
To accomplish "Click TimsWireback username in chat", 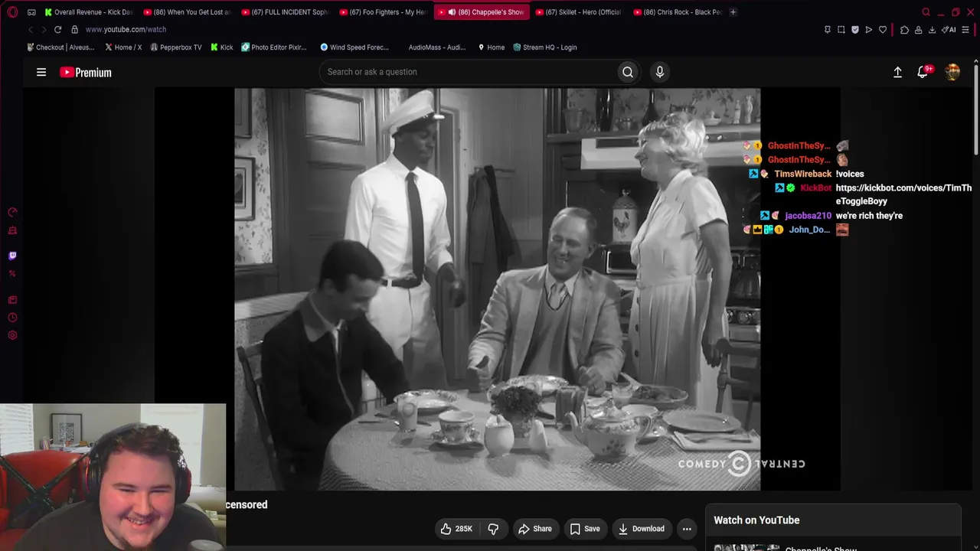I will pos(802,174).
